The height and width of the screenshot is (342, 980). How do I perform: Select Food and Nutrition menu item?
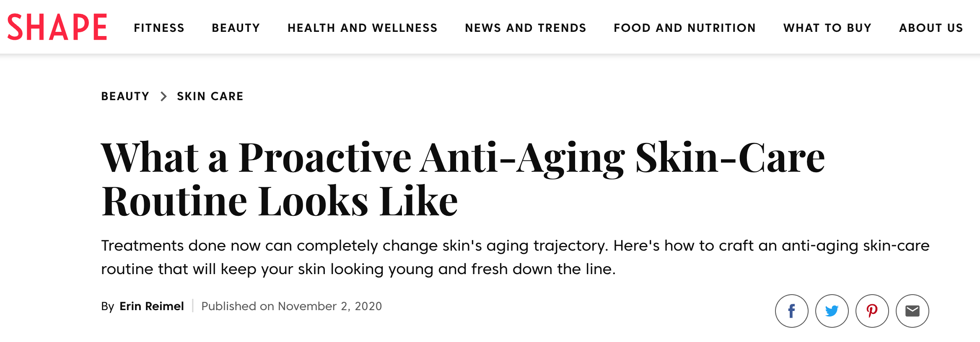[684, 28]
